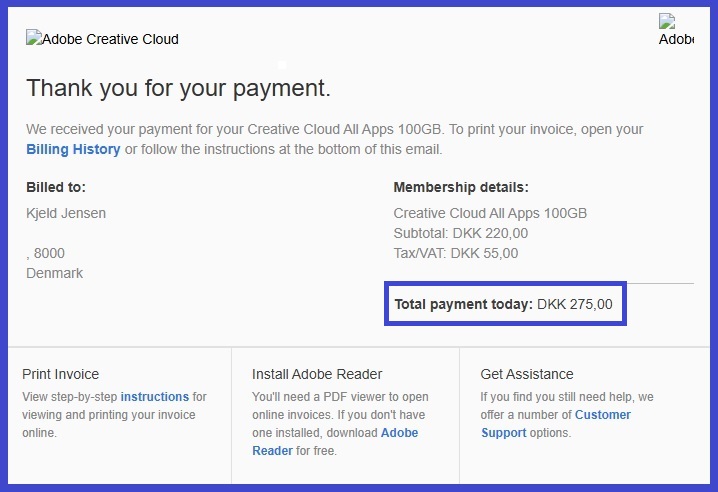The width and height of the screenshot is (718, 492).
Task: Click the 'Total payment today: DKK 275,00' line
Action: pos(503,304)
